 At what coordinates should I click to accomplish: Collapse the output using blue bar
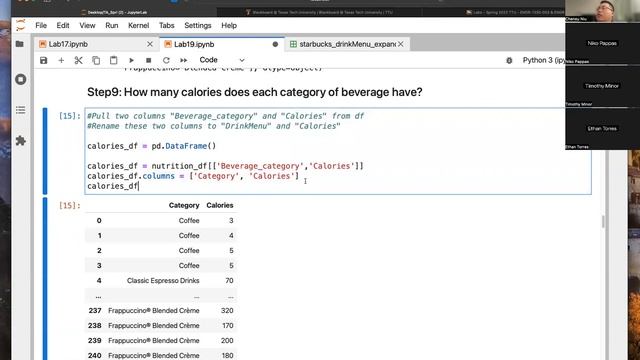(45, 279)
